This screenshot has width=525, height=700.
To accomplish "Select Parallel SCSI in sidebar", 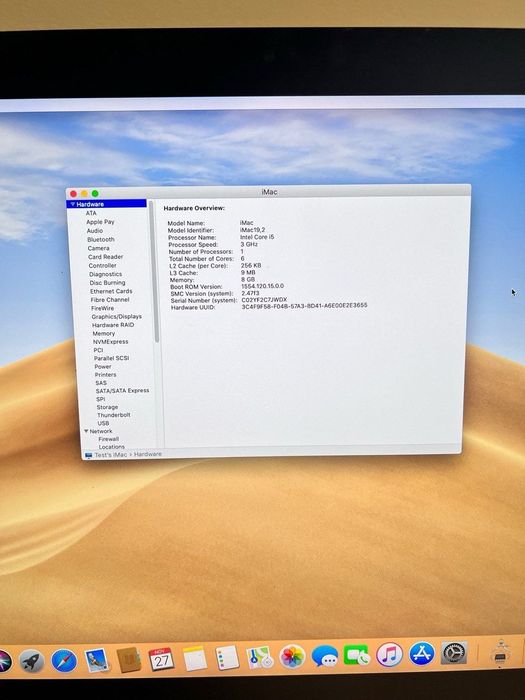I will tap(112, 358).
